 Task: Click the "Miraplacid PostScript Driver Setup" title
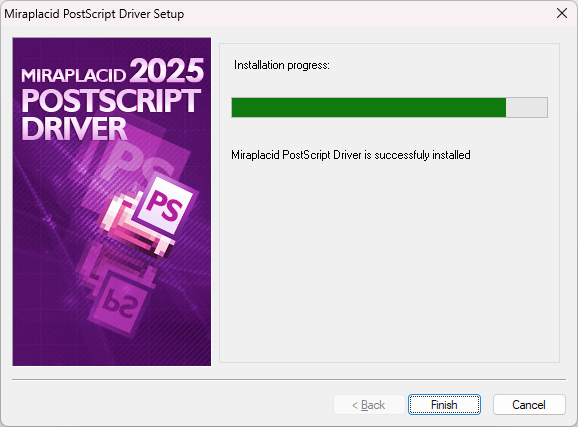click(94, 14)
